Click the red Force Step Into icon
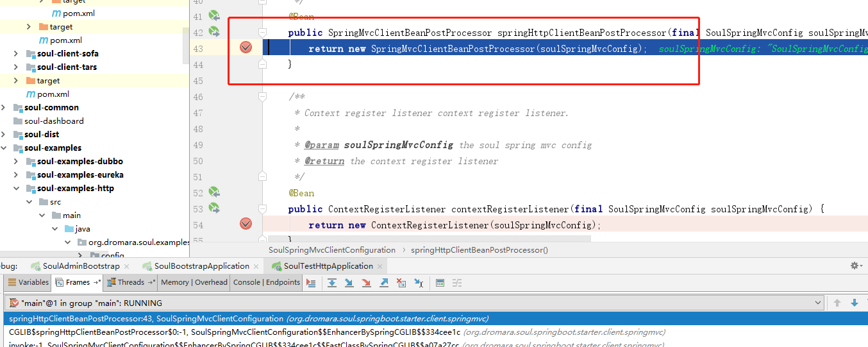This screenshot has width=868, height=347. (x=367, y=283)
